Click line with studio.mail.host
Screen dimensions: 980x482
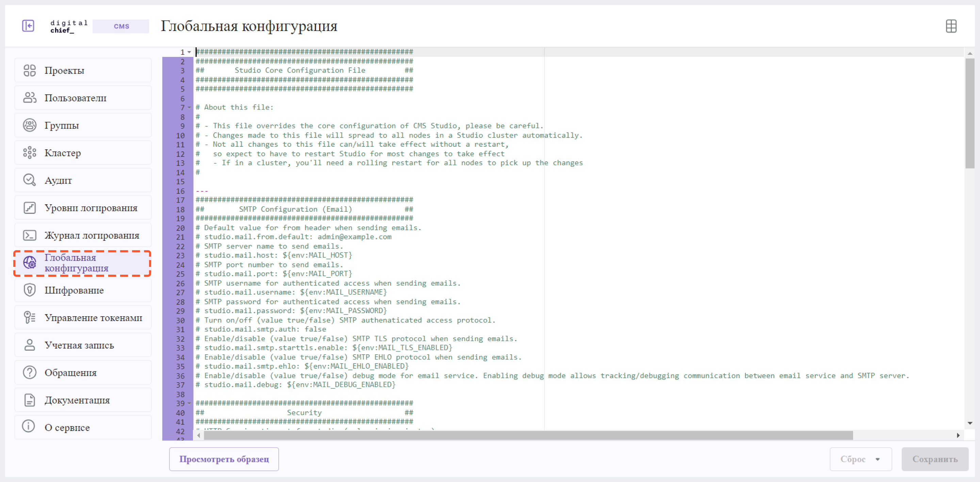pyautogui.click(x=274, y=255)
